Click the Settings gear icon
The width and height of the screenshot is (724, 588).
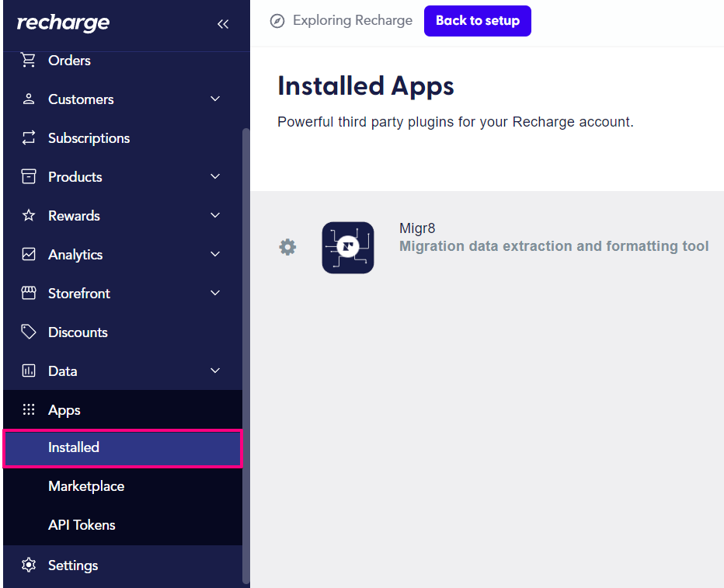point(29,565)
